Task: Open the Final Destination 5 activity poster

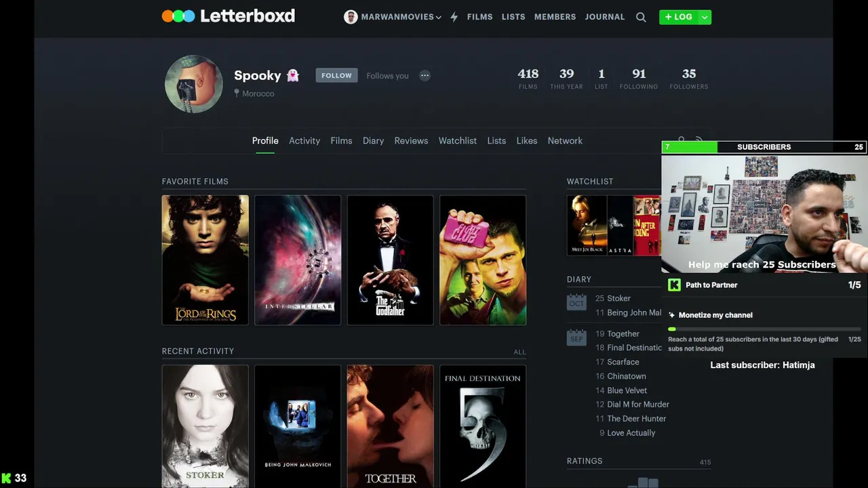Action: tap(483, 426)
